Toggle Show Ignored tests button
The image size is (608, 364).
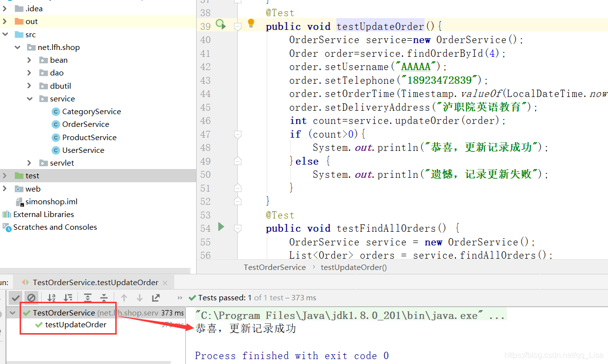[31, 297]
